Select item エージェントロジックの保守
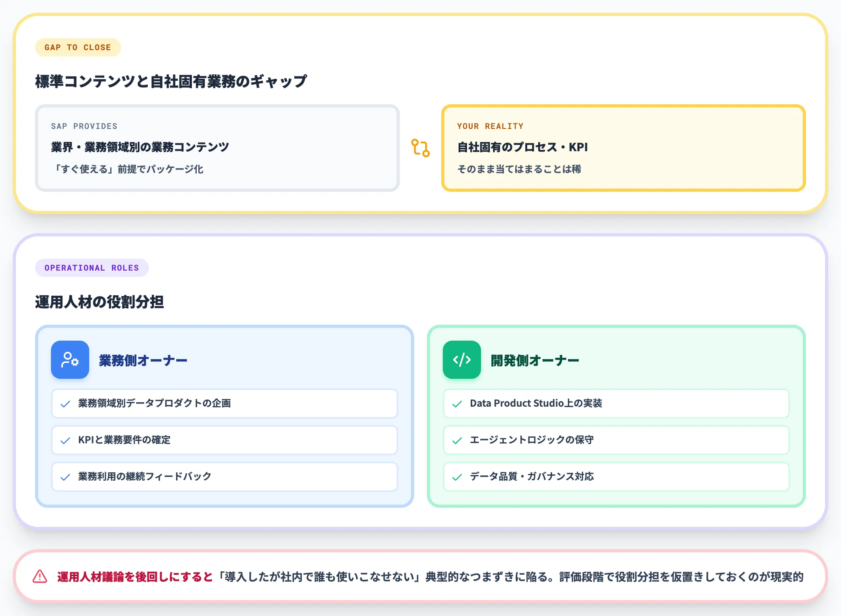The width and height of the screenshot is (841, 616). tap(616, 440)
